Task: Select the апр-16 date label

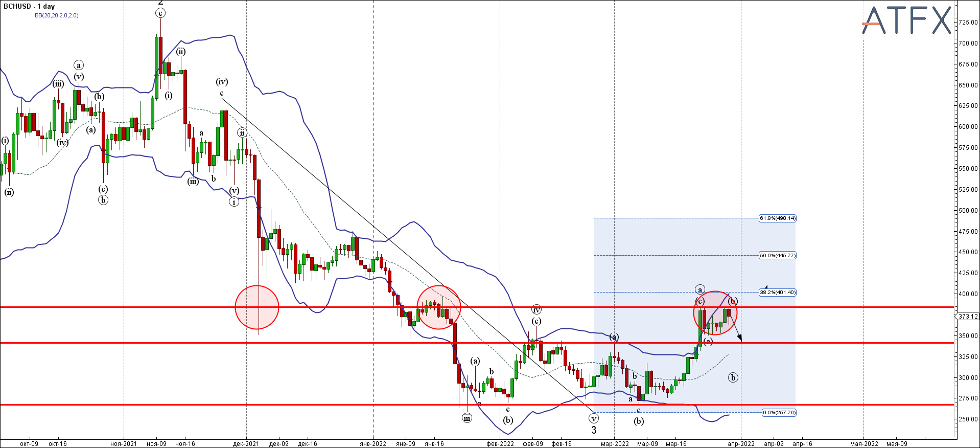Action: tap(803, 443)
